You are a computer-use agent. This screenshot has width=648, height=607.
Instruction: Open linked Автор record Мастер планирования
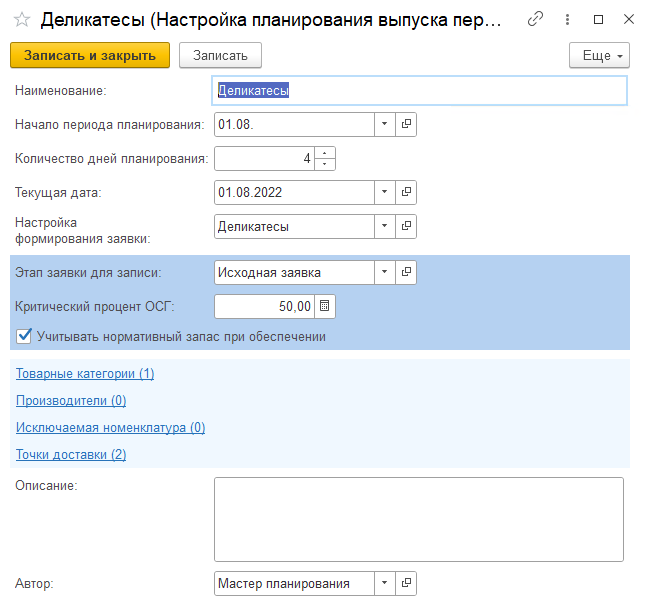(x=407, y=583)
